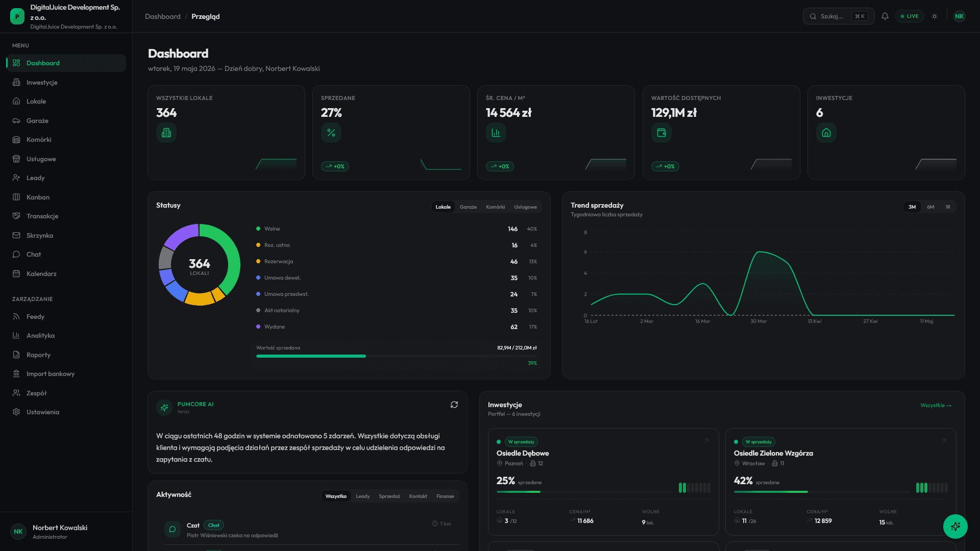The width and height of the screenshot is (980, 551).
Task: Open the Czat activity entry
Action: coord(311,530)
